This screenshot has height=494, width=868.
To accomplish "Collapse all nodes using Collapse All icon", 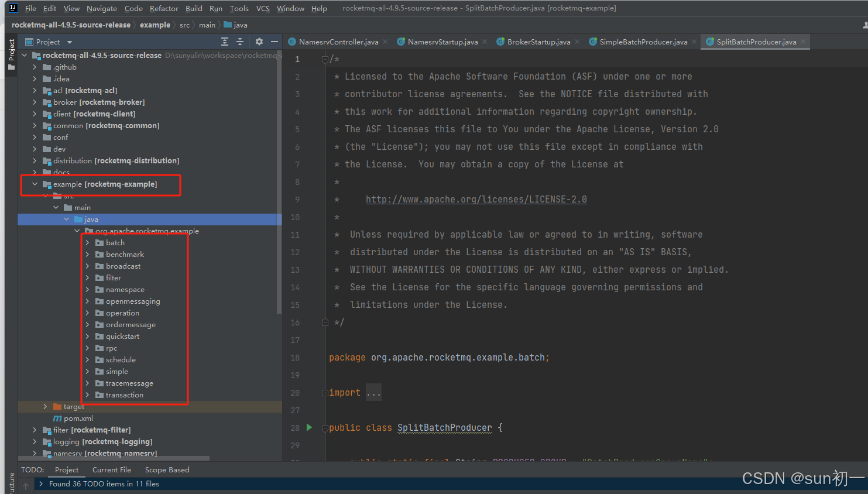I will pos(240,42).
